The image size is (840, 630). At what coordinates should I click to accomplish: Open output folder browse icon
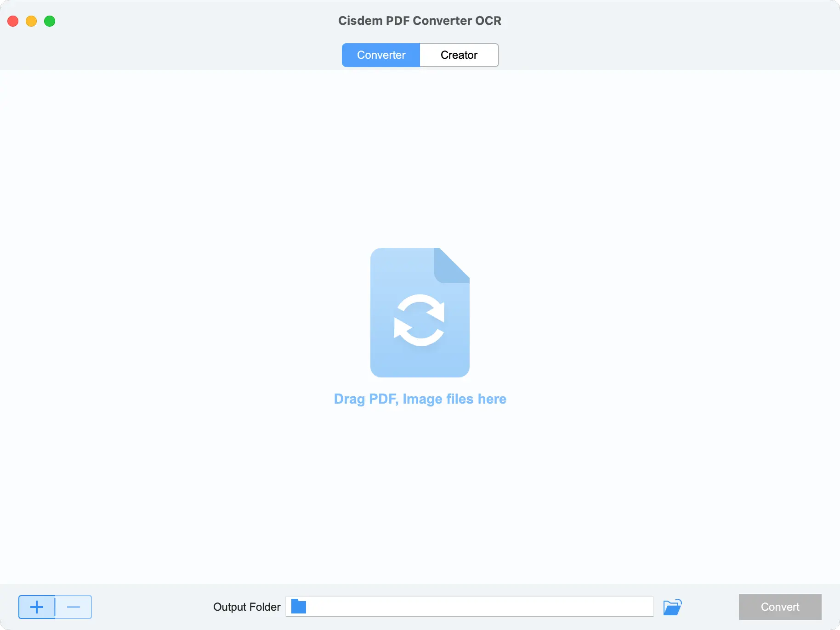(672, 607)
